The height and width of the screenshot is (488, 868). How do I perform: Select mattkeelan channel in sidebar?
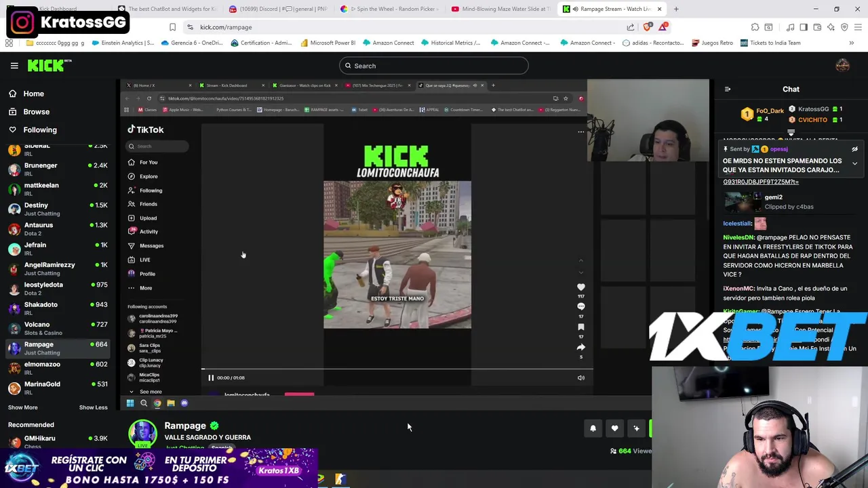click(58, 189)
